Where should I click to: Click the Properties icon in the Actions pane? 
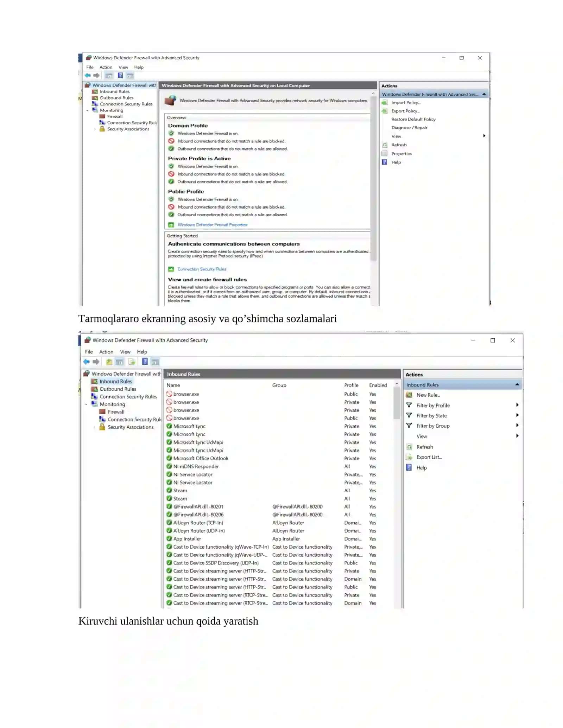tap(385, 153)
